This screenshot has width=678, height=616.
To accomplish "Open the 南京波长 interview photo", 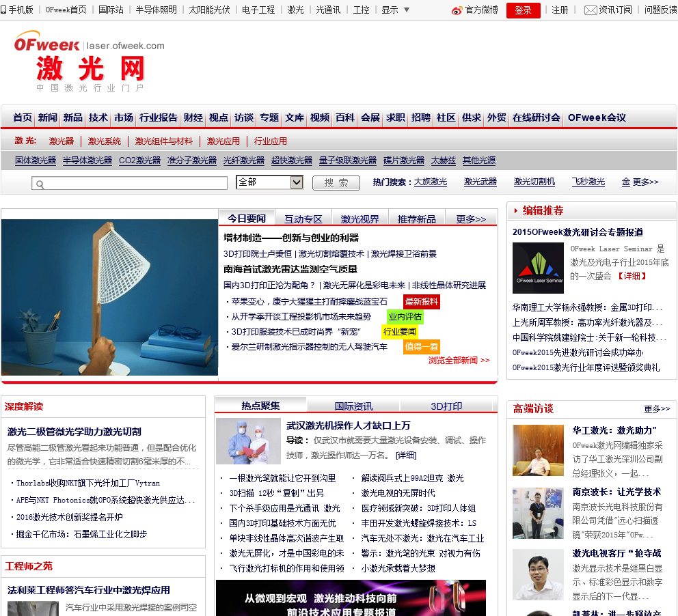I will pos(538,513).
